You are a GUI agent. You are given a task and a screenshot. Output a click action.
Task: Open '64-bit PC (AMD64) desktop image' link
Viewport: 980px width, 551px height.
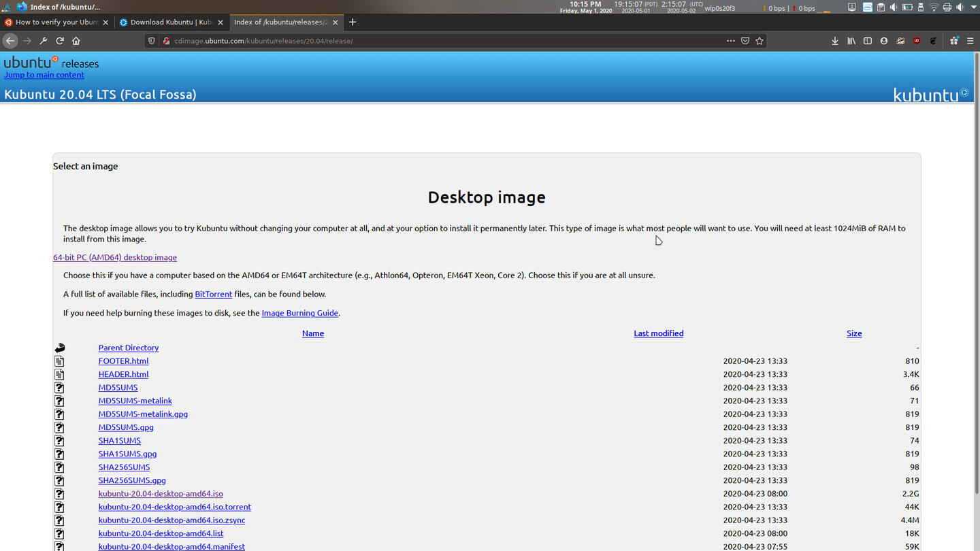click(115, 257)
